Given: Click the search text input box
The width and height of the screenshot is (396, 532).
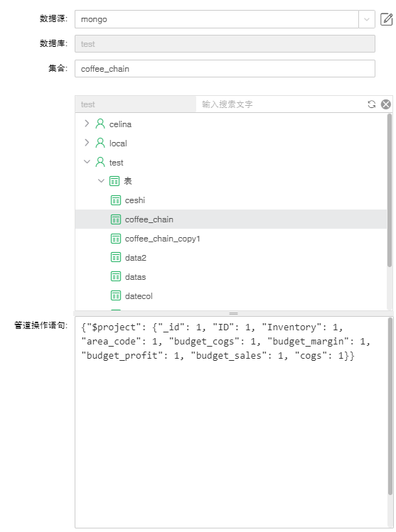Looking at the screenshot, I should pos(280,104).
